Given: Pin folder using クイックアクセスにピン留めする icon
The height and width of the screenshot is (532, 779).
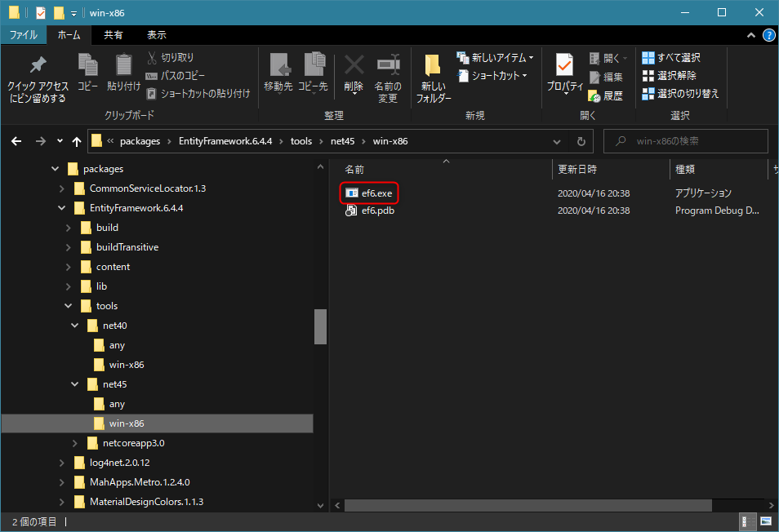Looking at the screenshot, I should tap(37, 75).
